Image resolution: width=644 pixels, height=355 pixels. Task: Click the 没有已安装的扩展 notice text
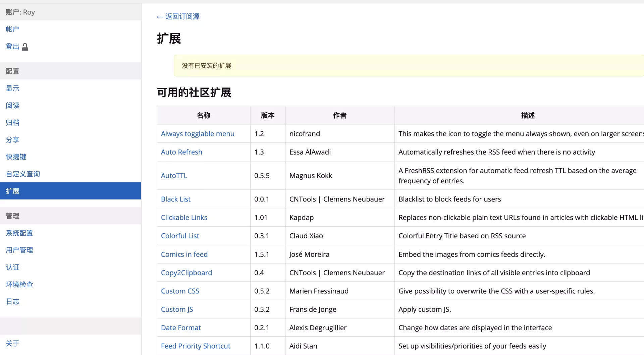pyautogui.click(x=207, y=66)
